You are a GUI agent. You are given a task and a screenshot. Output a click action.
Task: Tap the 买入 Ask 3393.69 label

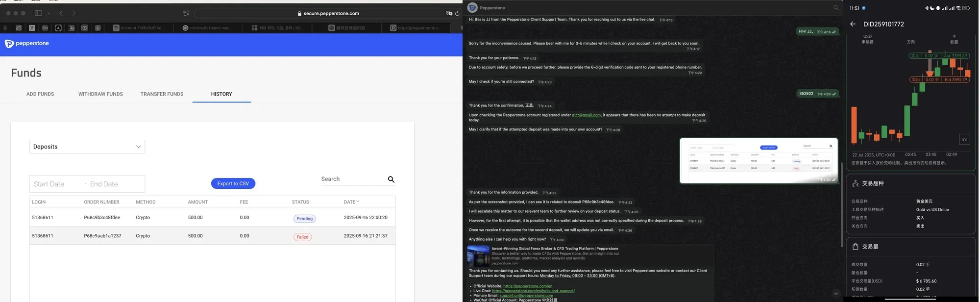[x=939, y=56]
